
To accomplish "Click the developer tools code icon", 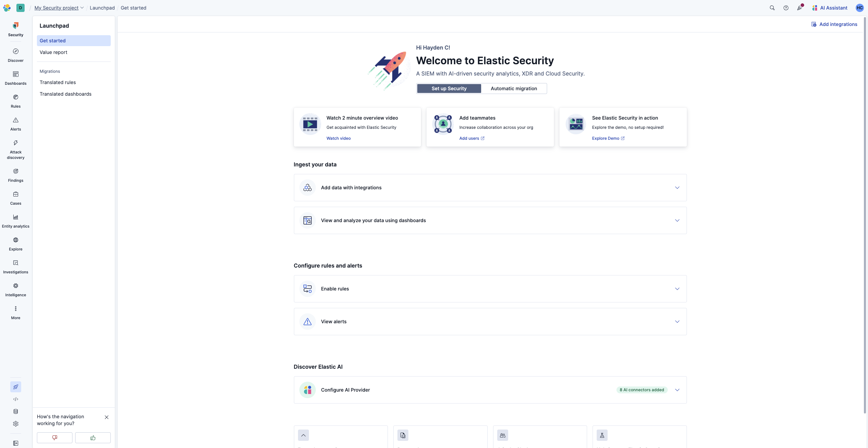I will [x=16, y=399].
